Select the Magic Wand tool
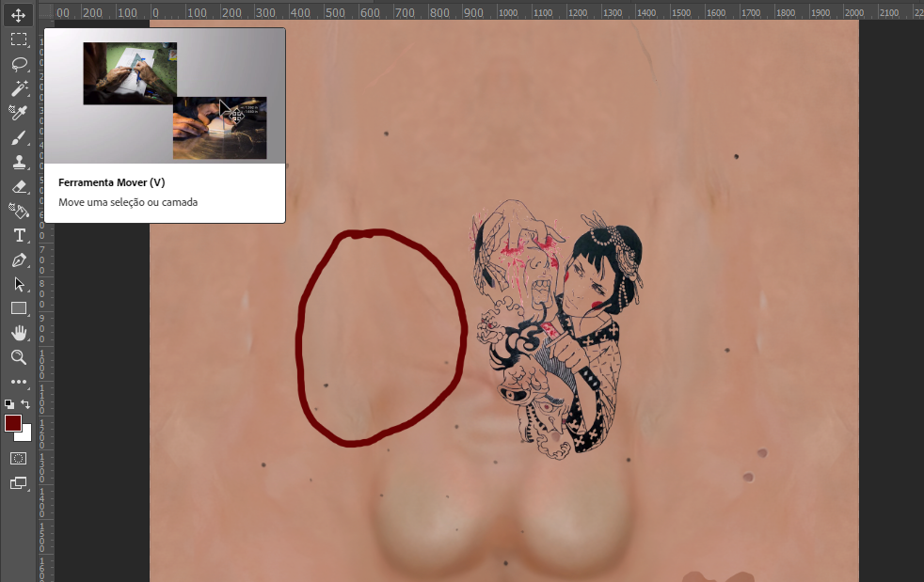This screenshot has height=582, width=924. pos(19,88)
